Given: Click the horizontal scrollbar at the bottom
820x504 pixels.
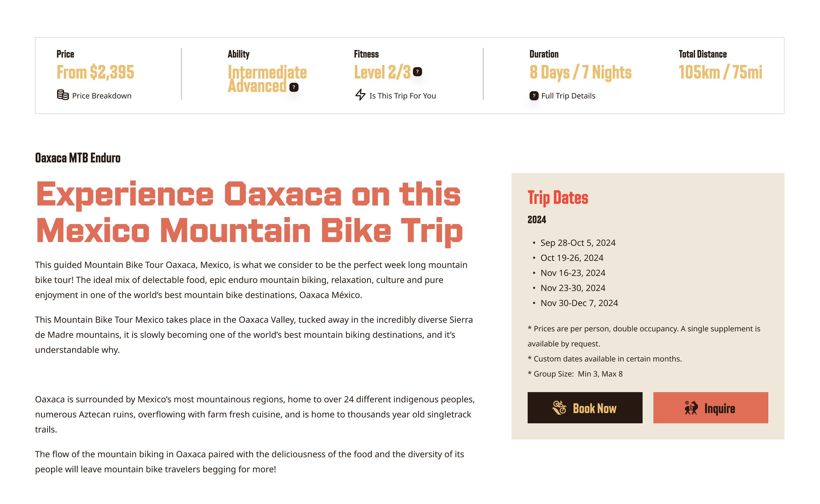Looking at the screenshot, I should (410, 502).
